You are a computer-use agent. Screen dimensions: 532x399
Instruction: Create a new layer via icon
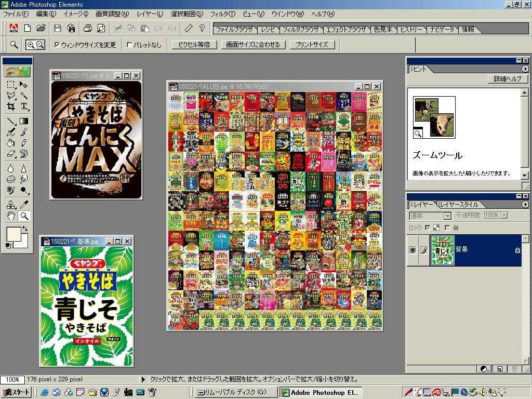499,369
